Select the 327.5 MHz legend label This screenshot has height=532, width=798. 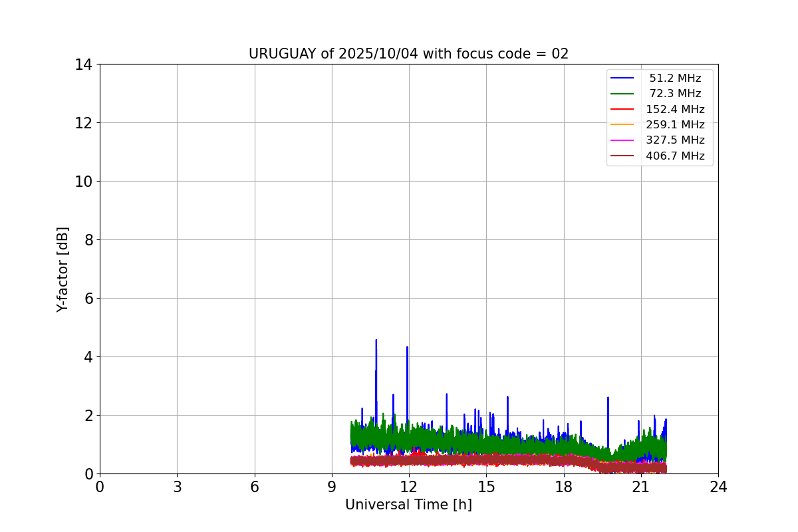point(675,140)
